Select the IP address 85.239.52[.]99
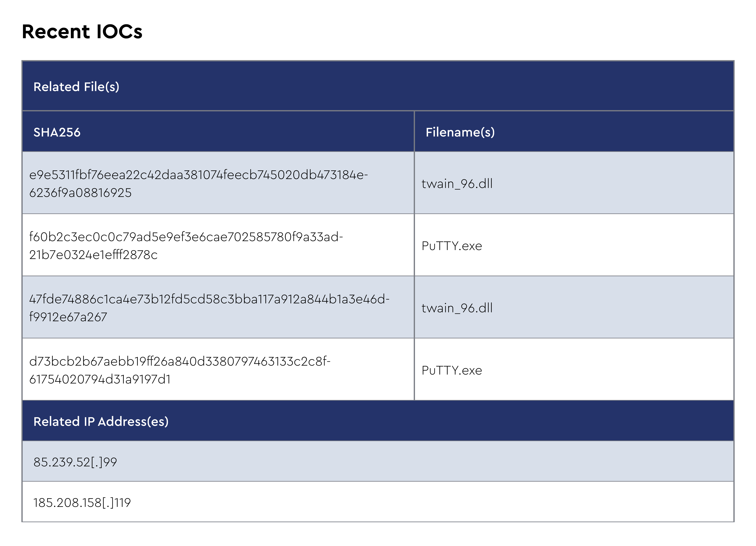 [x=75, y=462]
